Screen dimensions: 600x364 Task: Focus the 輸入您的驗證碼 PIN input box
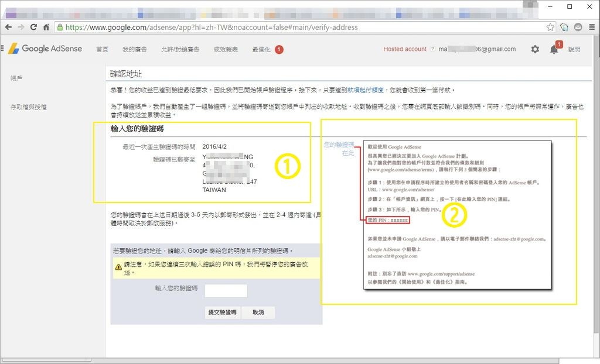(x=226, y=291)
